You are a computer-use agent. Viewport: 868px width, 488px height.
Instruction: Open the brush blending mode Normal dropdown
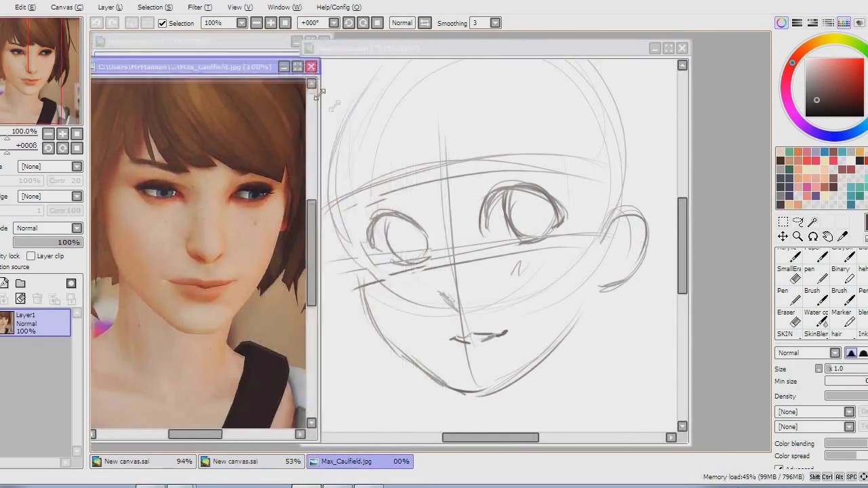[808, 353]
